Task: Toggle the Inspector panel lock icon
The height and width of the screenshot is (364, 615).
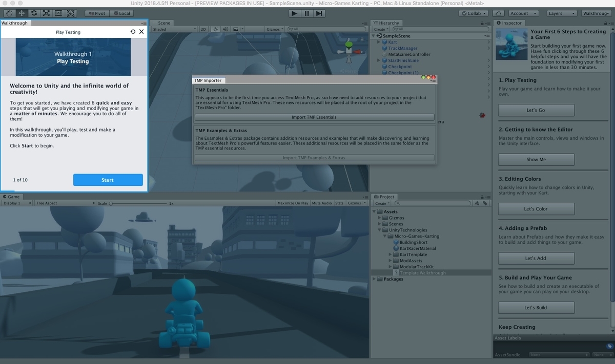Action: click(606, 23)
